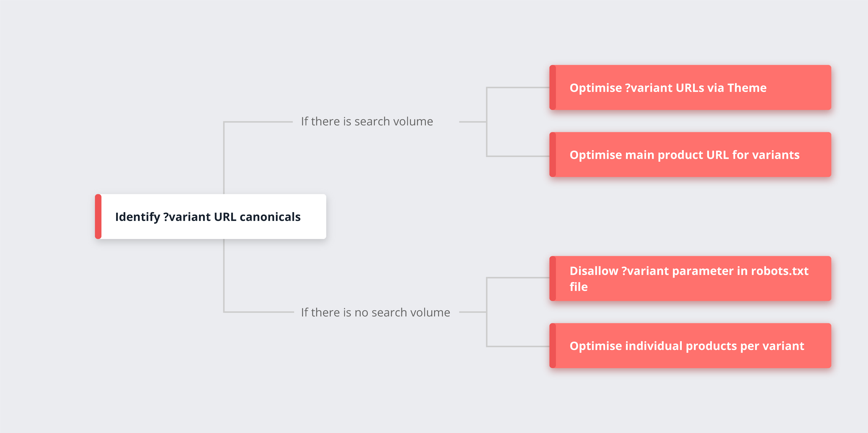Image resolution: width=868 pixels, height=433 pixels.
Task: Click connector line above the Identify box
Action: (224, 158)
